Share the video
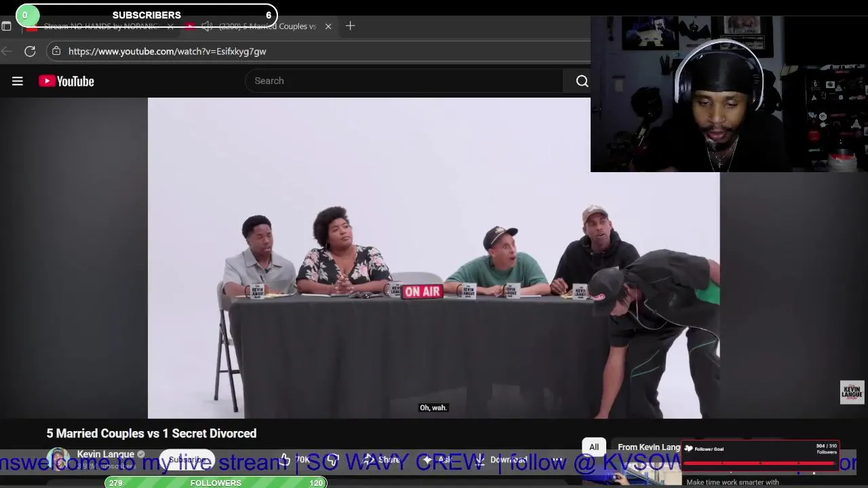Image resolution: width=868 pixels, height=488 pixels. point(382,460)
